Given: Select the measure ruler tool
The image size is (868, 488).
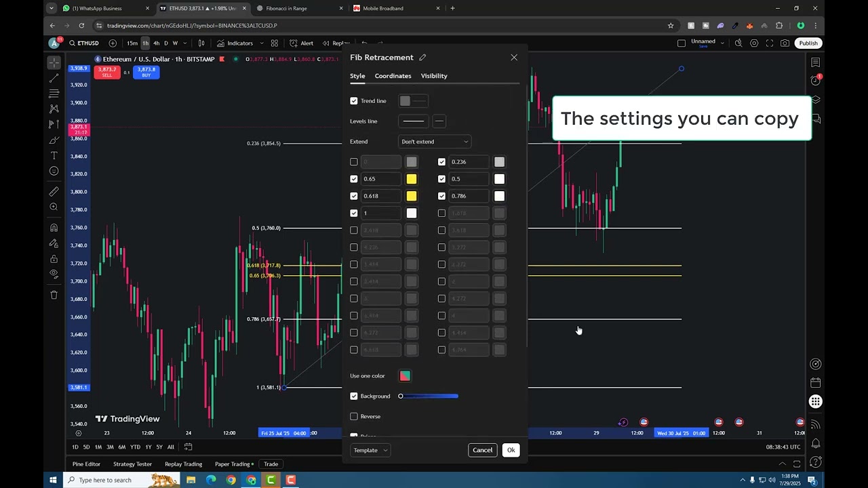Looking at the screenshot, I should (x=54, y=192).
